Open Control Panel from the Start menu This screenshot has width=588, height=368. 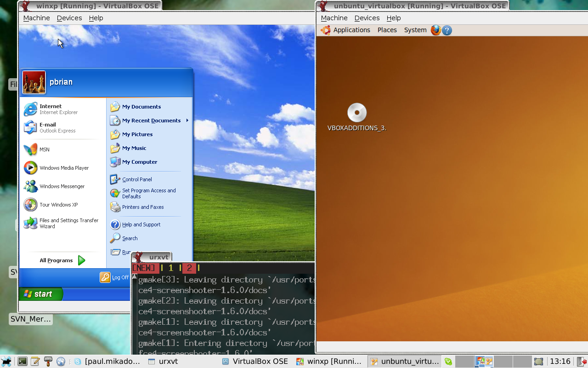tap(136, 179)
